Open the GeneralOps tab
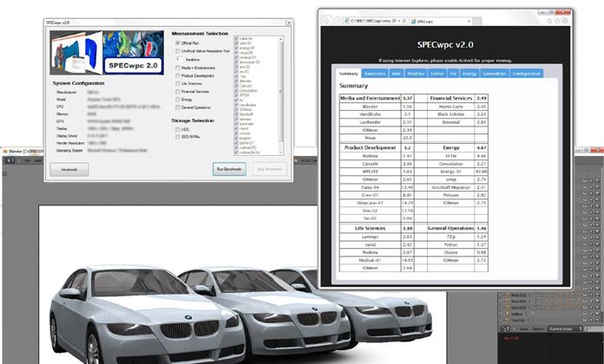 tap(498, 75)
